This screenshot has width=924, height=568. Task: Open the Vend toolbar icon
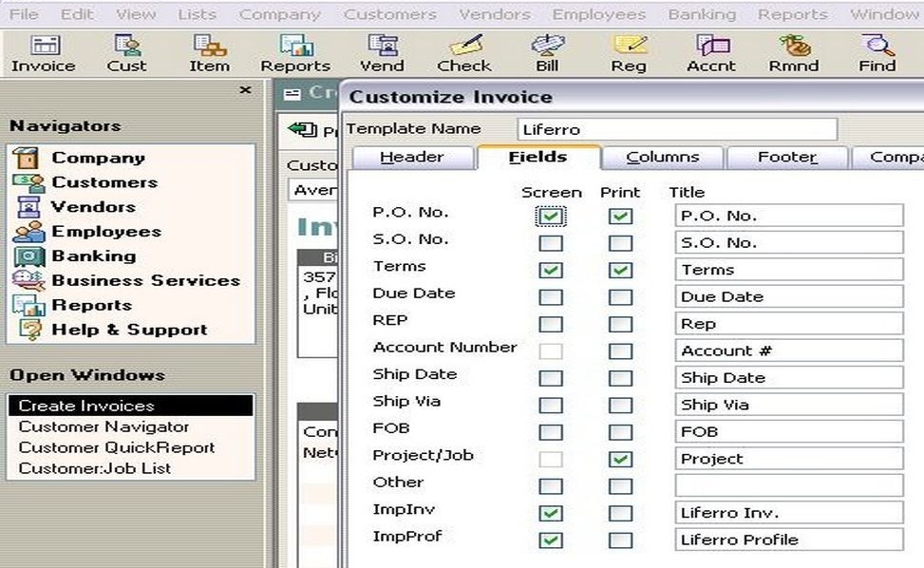coord(382,50)
